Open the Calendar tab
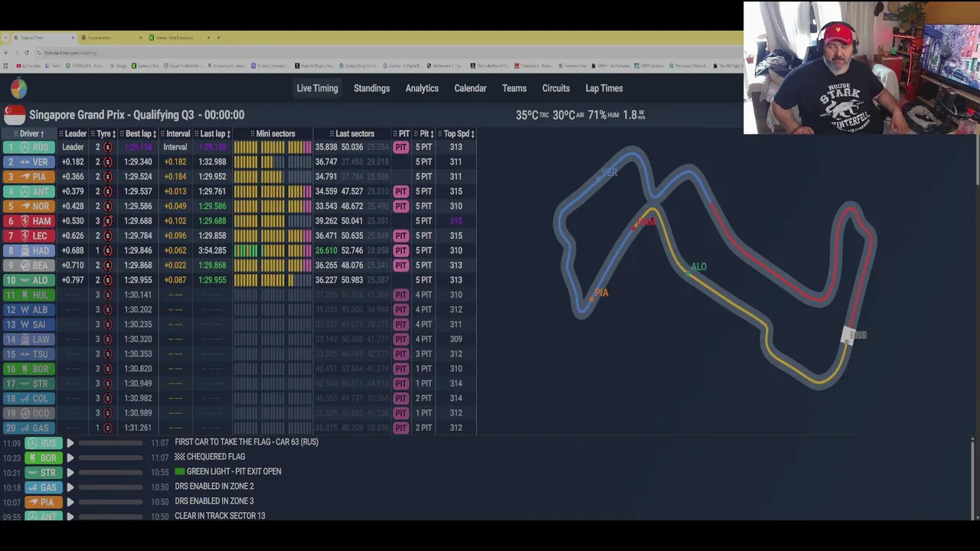The image size is (980, 551). click(470, 89)
